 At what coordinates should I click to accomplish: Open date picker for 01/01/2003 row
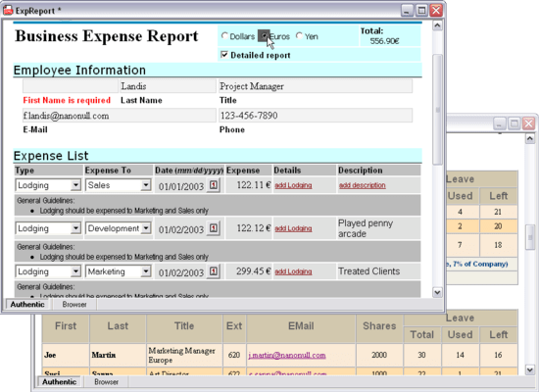tap(213, 185)
